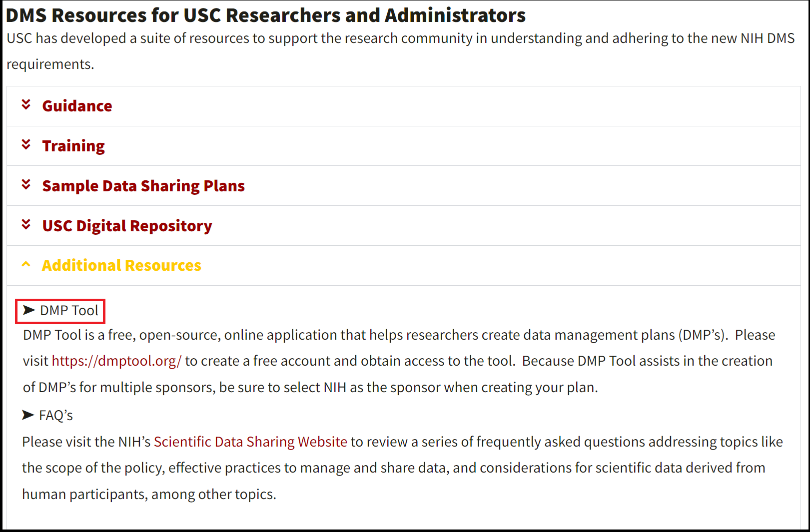Expand the Sample Data Sharing Plans section

coord(143,186)
